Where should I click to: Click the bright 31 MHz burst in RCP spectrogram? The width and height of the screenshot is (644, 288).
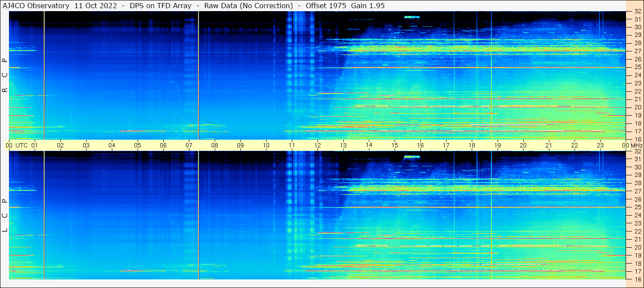pyautogui.click(x=412, y=17)
